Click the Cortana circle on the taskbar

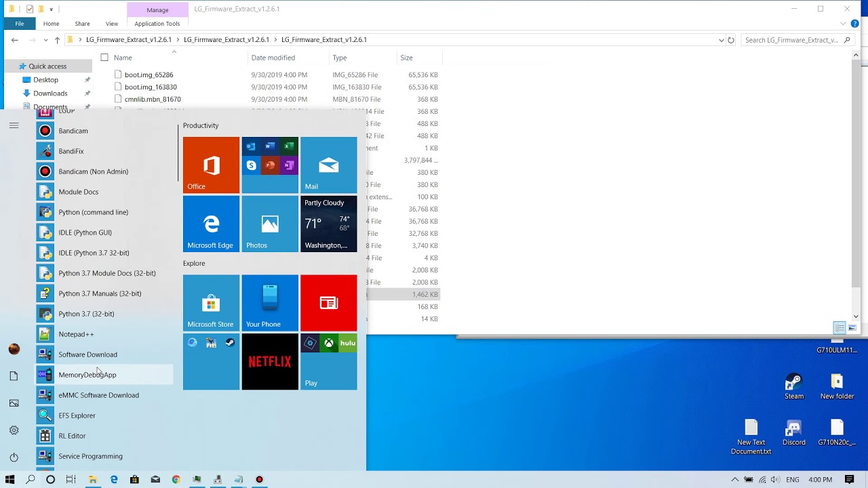tap(50, 479)
